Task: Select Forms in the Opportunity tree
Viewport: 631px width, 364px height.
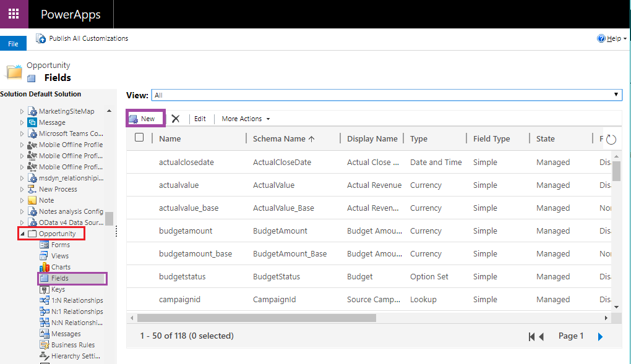Action: (x=61, y=245)
